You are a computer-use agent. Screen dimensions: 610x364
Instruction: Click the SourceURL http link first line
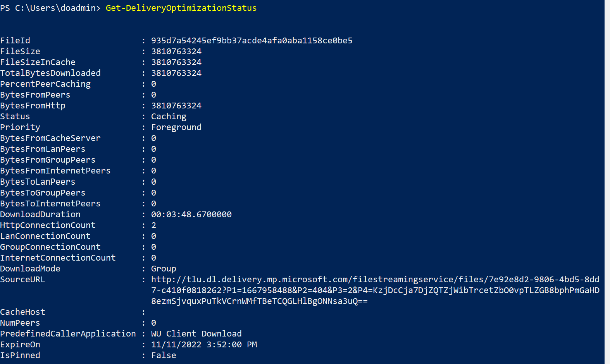pyautogui.click(x=375, y=280)
